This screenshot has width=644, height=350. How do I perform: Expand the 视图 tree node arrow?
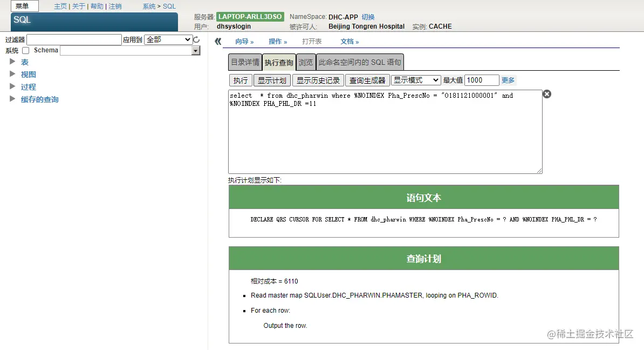point(12,74)
